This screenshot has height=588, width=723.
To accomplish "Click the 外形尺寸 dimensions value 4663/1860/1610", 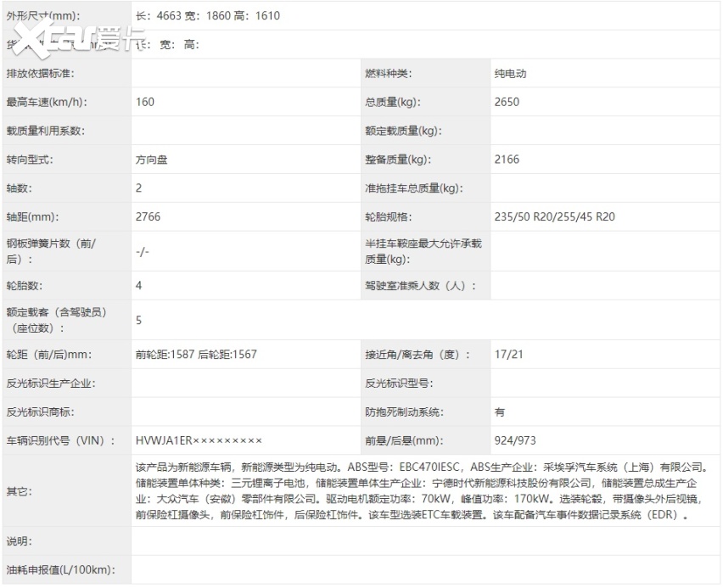I will (208, 15).
